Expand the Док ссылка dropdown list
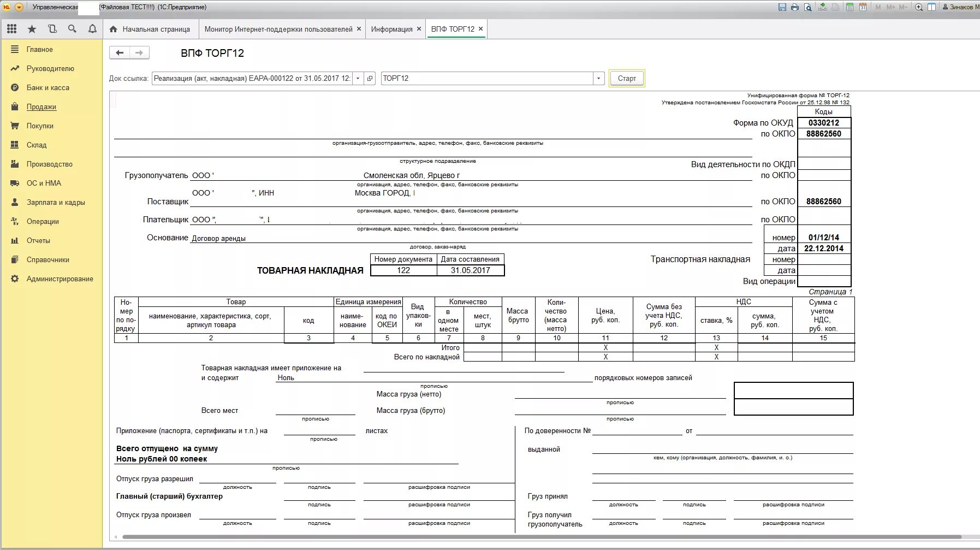 [x=358, y=78]
